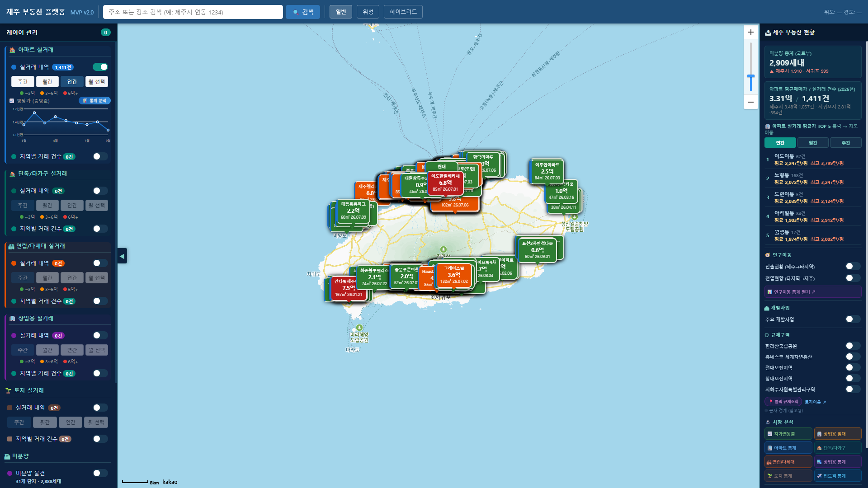This screenshot has height=488, width=868.
Task: Turn off 아파트 실거래 내역 toggle
Action: click(100, 67)
